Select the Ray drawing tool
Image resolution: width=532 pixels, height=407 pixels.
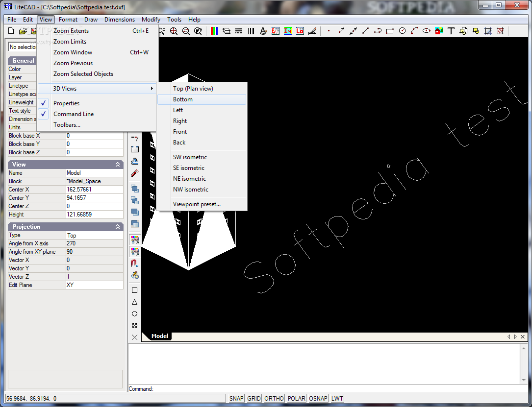(341, 31)
